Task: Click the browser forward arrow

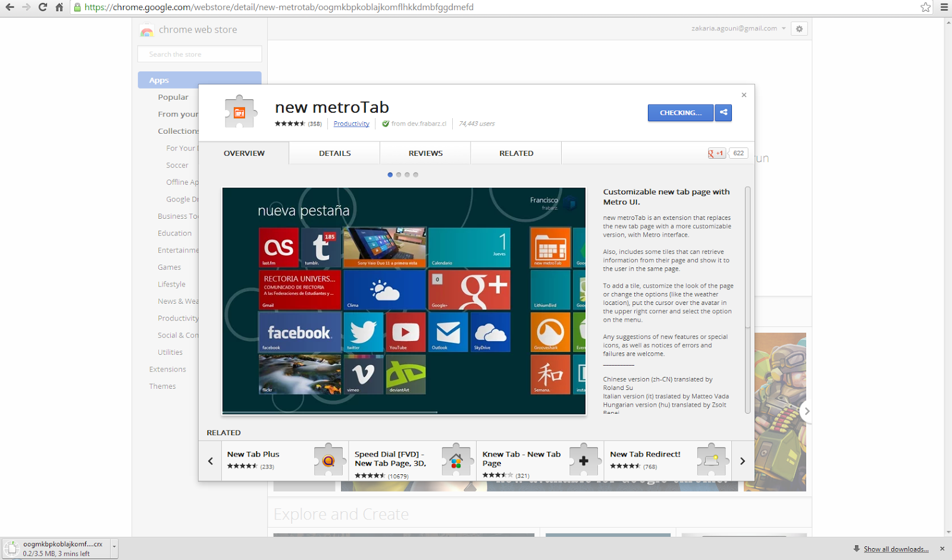Action: coord(26,7)
